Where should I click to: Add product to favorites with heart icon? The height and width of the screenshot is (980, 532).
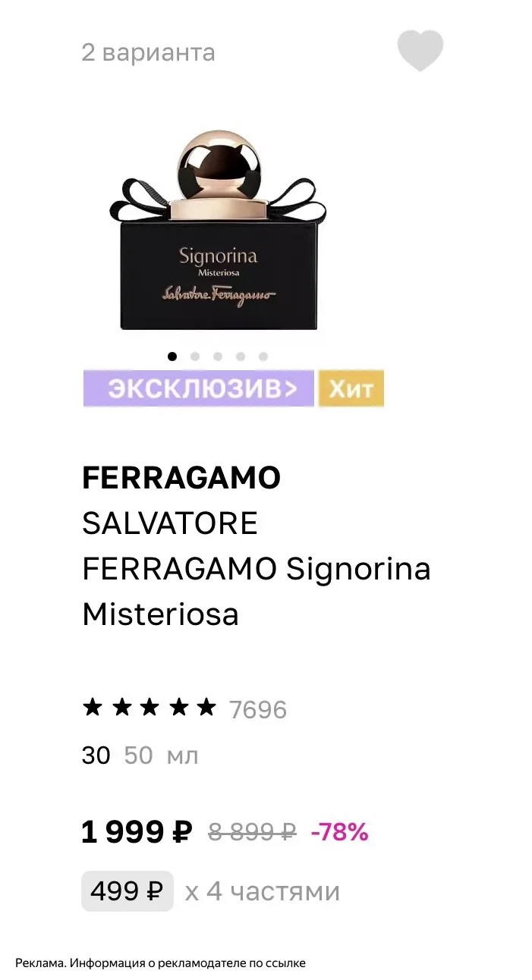click(420, 52)
